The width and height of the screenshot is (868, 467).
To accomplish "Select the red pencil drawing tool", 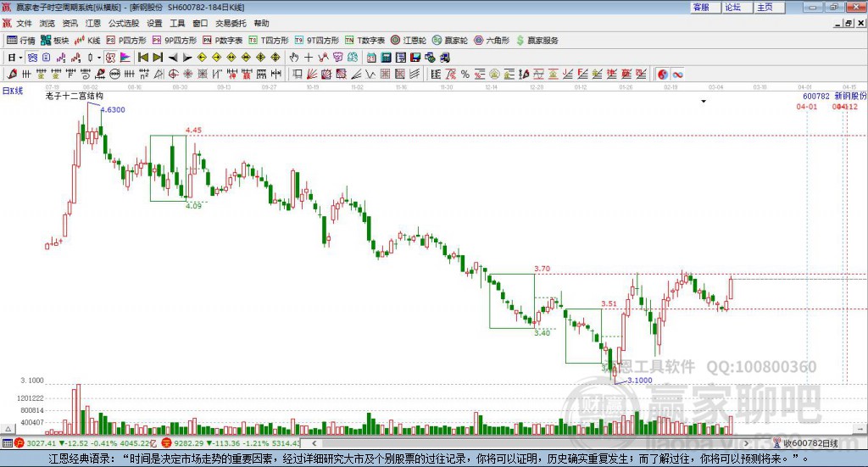I will [12, 74].
